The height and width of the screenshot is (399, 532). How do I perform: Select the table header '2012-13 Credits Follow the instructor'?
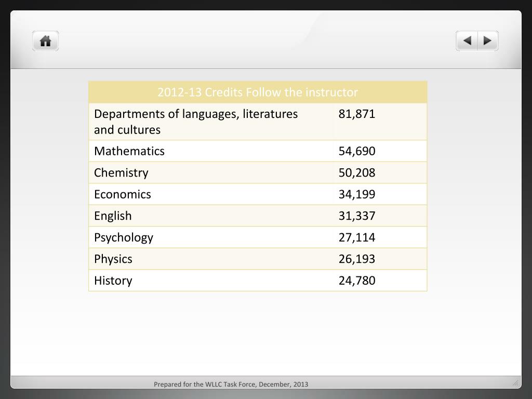[x=258, y=92]
